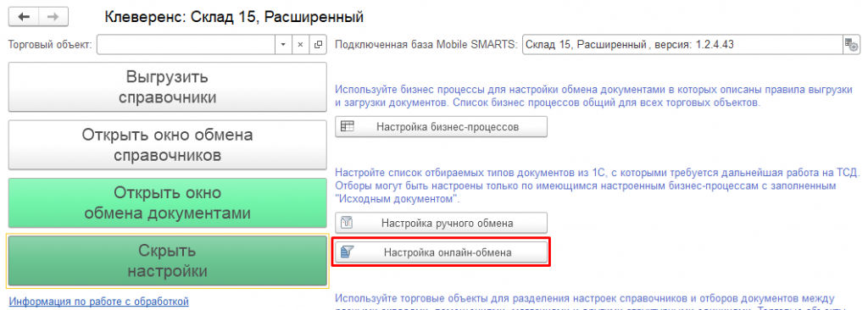Viewport: 868px width, 310px height.
Task: Open the Торговый объект dropdown list
Action: coord(282,45)
